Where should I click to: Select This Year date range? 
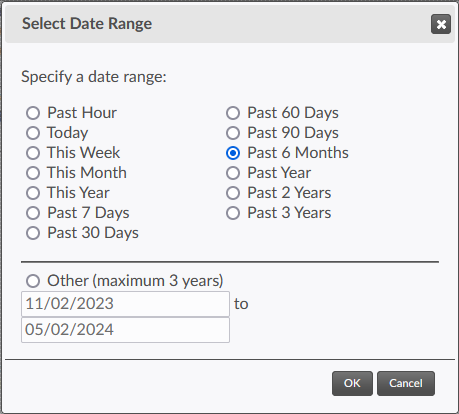click(x=33, y=193)
